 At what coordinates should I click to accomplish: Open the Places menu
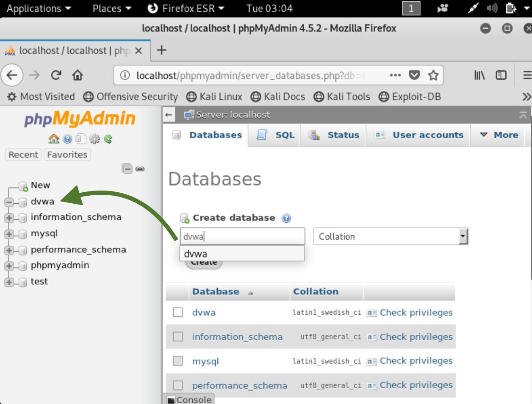tap(112, 8)
